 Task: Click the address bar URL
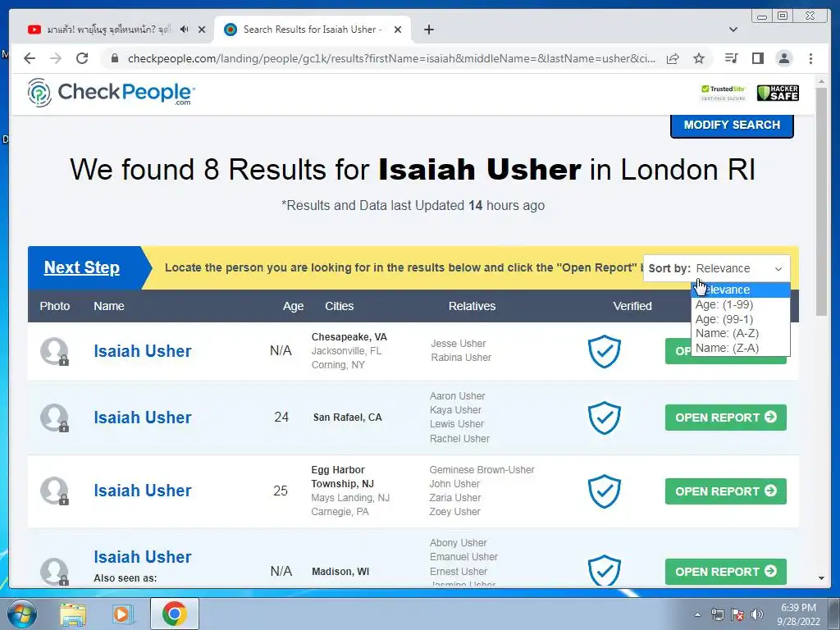coord(391,58)
